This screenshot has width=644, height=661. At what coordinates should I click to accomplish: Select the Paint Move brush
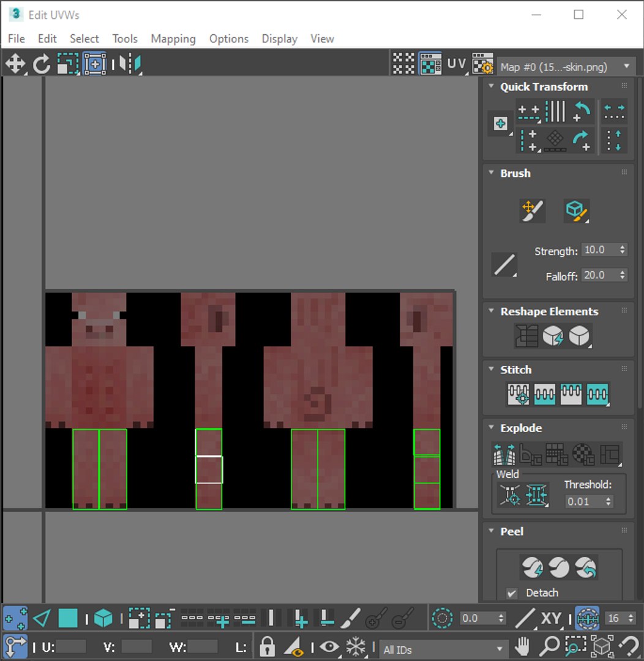coord(532,211)
